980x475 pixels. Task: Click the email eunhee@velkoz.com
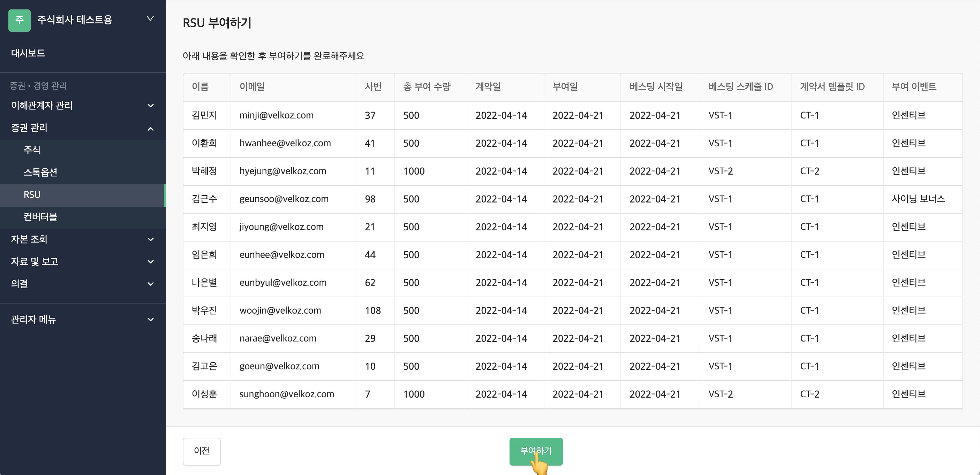pos(281,255)
